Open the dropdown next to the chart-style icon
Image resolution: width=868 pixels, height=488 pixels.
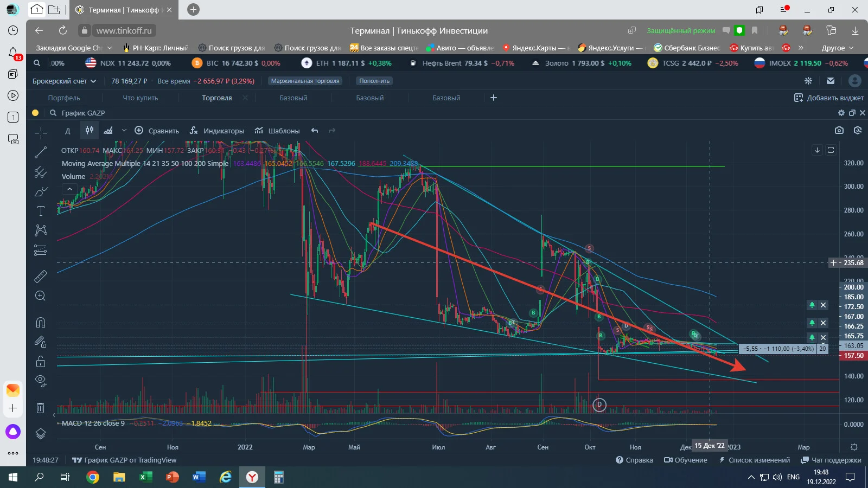coord(124,131)
